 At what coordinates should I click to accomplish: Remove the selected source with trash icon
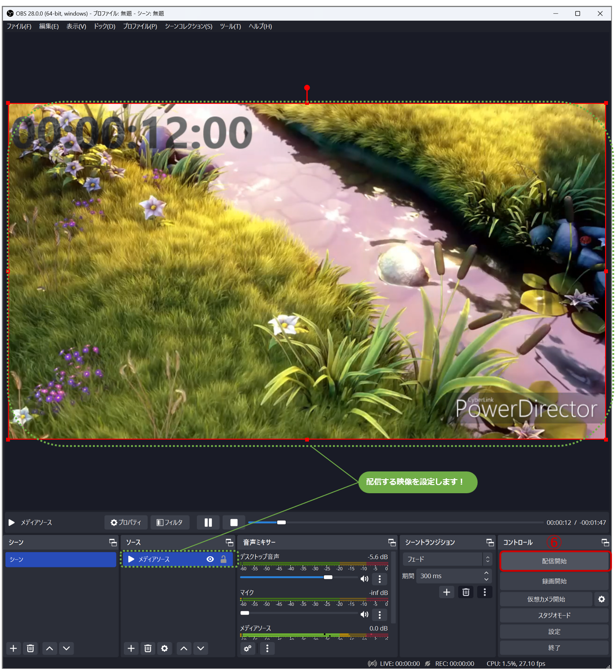pyautogui.click(x=148, y=648)
